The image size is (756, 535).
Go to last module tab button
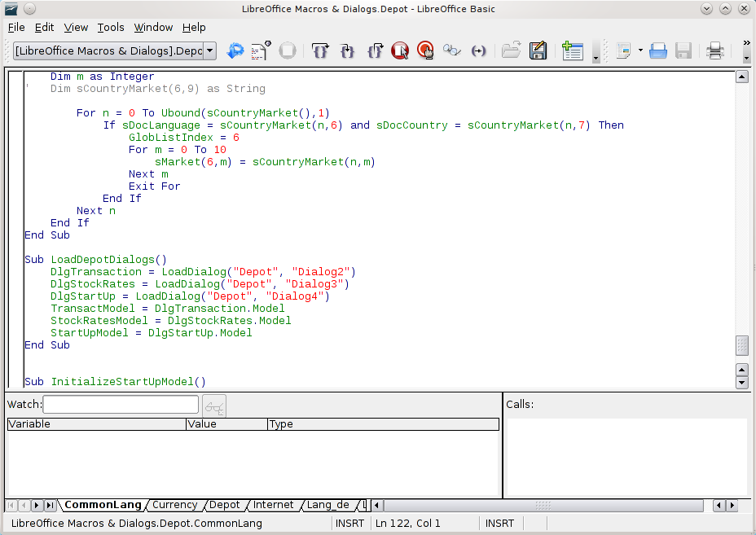coord(50,505)
